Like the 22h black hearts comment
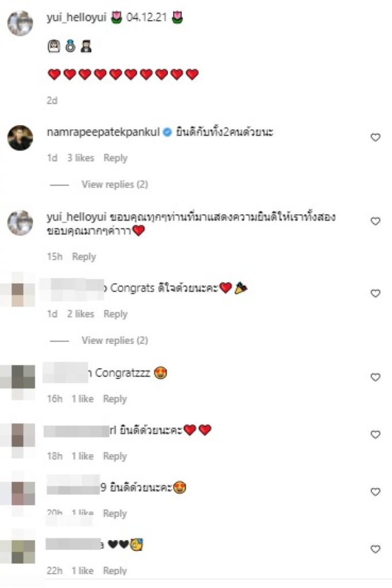 click(x=375, y=549)
